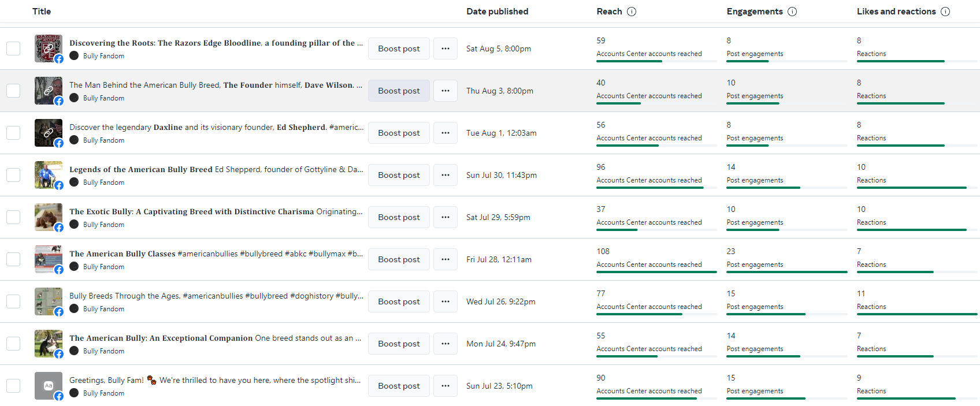Open the more options menu for the Exotic Bully post

point(446,217)
